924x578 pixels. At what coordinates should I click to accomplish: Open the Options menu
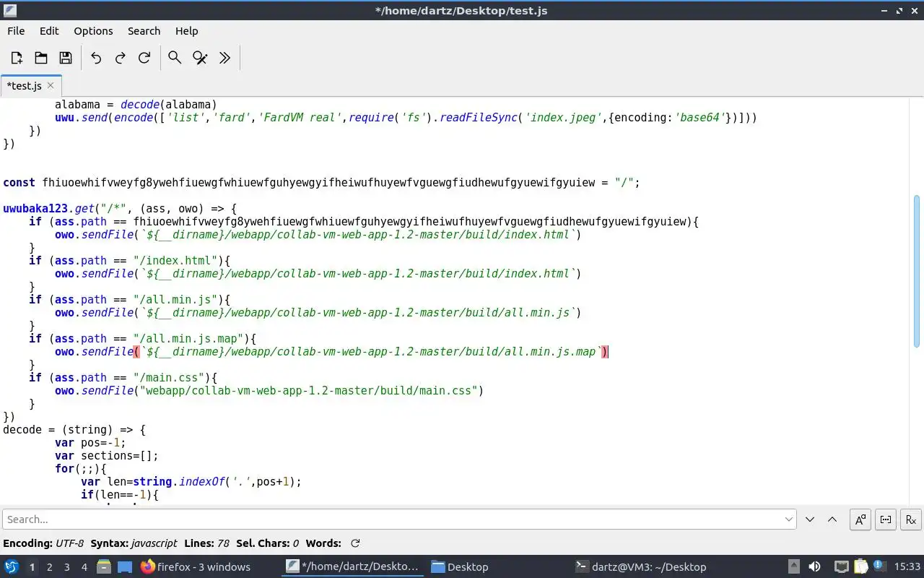pyautogui.click(x=93, y=31)
